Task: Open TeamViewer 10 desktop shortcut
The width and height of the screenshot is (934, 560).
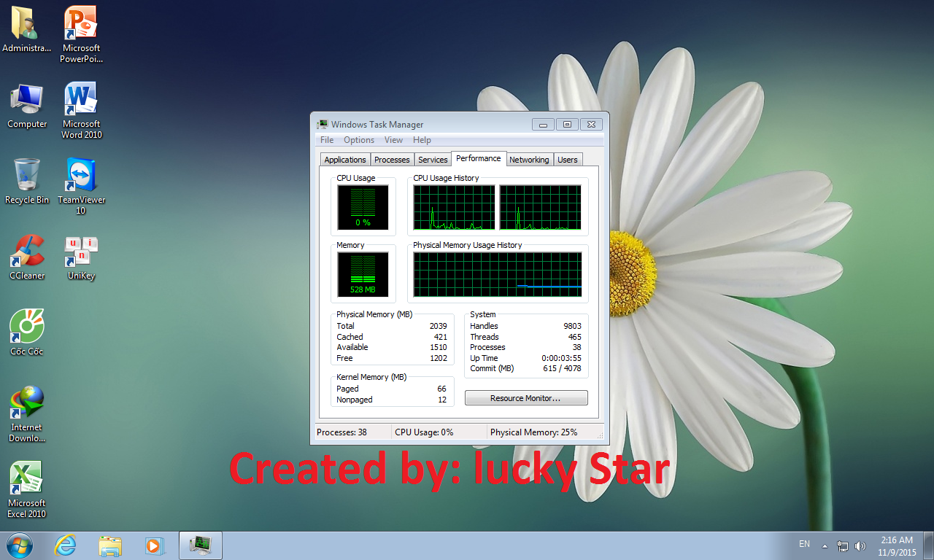Action: (81, 187)
